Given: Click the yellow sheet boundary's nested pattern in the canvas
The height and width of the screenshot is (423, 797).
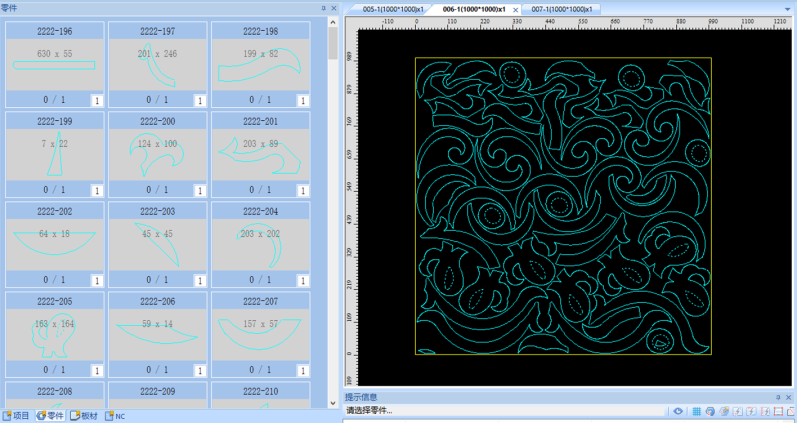Looking at the screenshot, I should point(563,206).
